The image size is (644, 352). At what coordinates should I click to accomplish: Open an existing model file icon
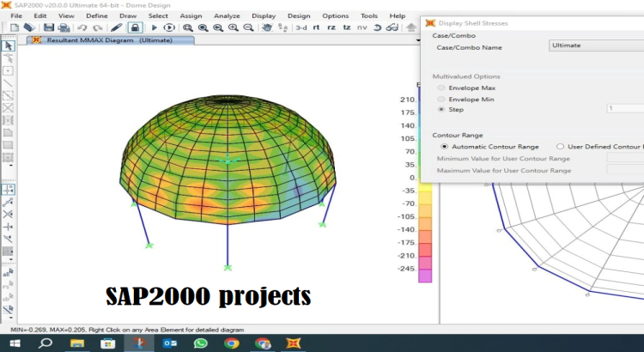(x=29, y=27)
